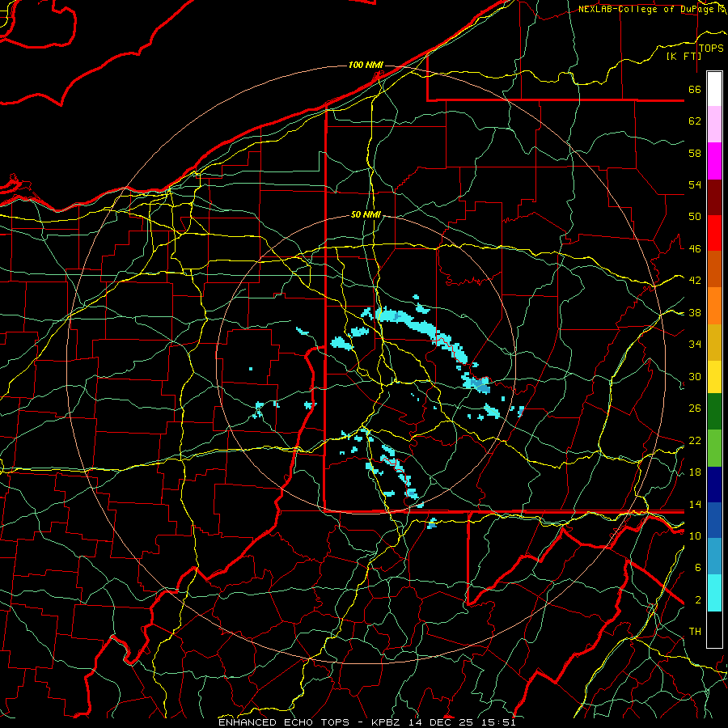The image size is (728, 728).
Task: Click the 2 legend value
Action: click(x=697, y=600)
